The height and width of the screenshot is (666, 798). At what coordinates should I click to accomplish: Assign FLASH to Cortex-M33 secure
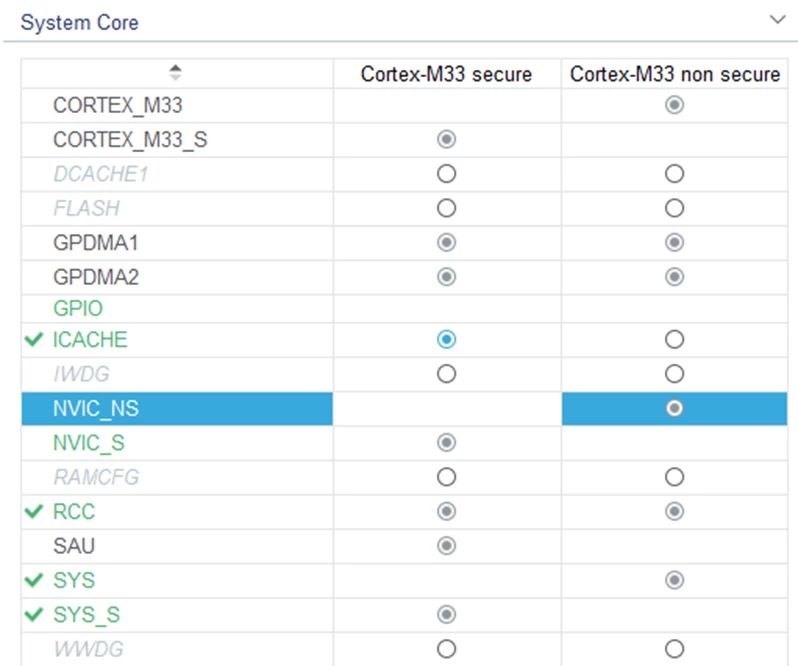(446, 208)
